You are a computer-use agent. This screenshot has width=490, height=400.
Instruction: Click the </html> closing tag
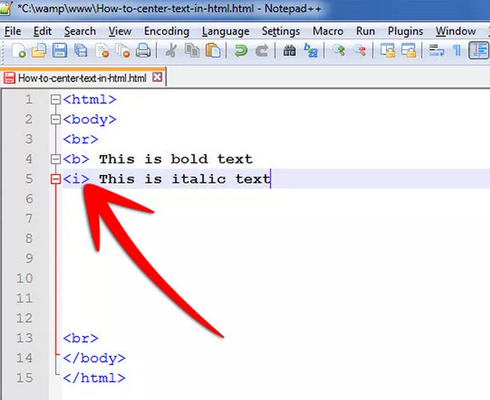click(x=94, y=378)
